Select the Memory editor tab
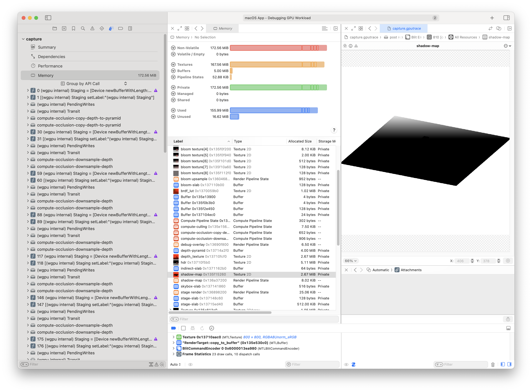The height and width of the screenshot is (392, 532). click(223, 28)
